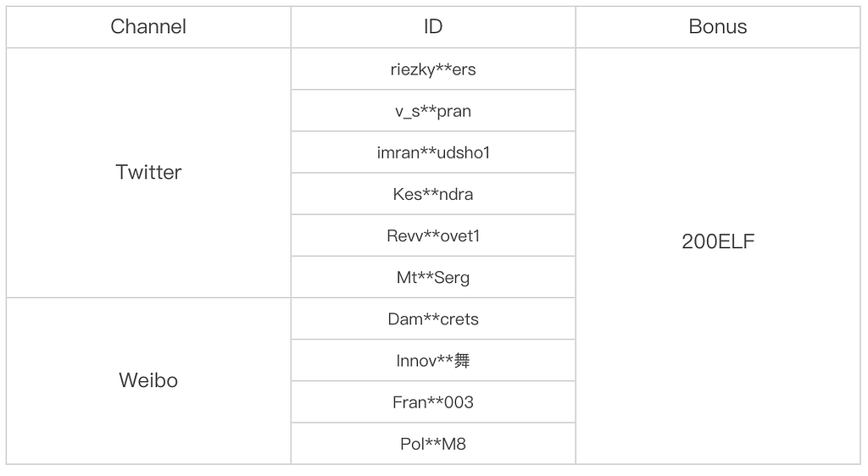Click the Chinese character 舞 in the Innov ID

coord(462,361)
